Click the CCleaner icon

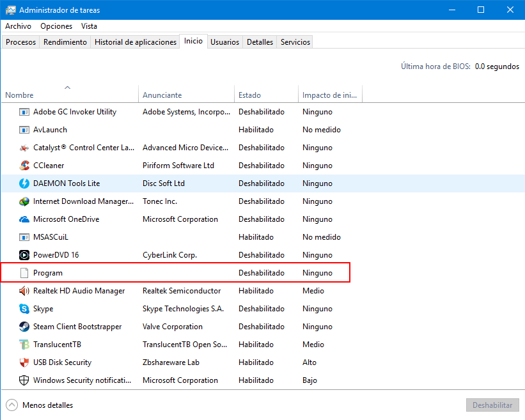click(24, 166)
